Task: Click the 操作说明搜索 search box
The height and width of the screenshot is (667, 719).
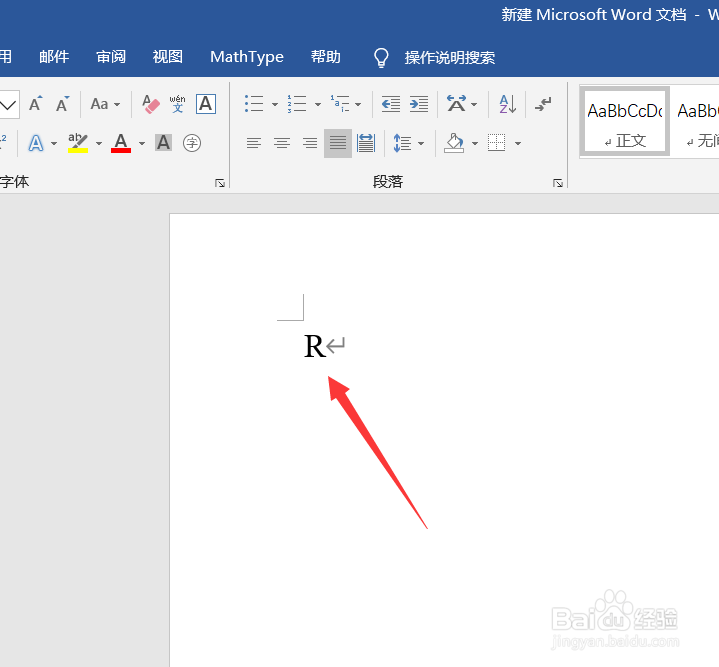Action: 449,58
